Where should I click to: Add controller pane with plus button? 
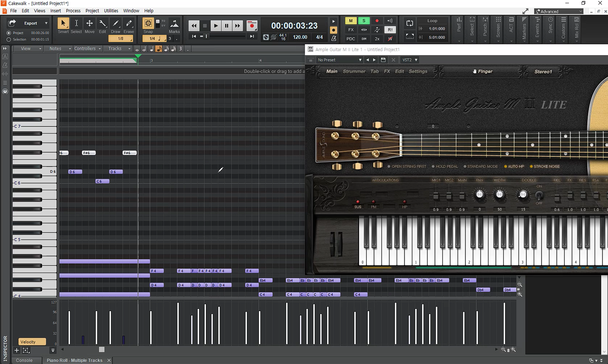[x=17, y=350]
